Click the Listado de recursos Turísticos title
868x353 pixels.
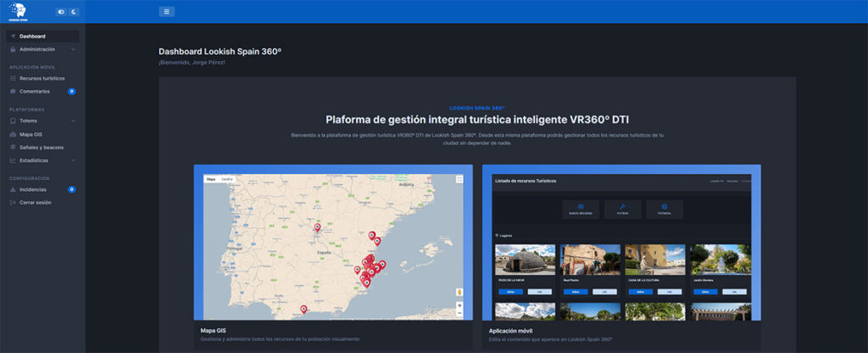tap(526, 182)
